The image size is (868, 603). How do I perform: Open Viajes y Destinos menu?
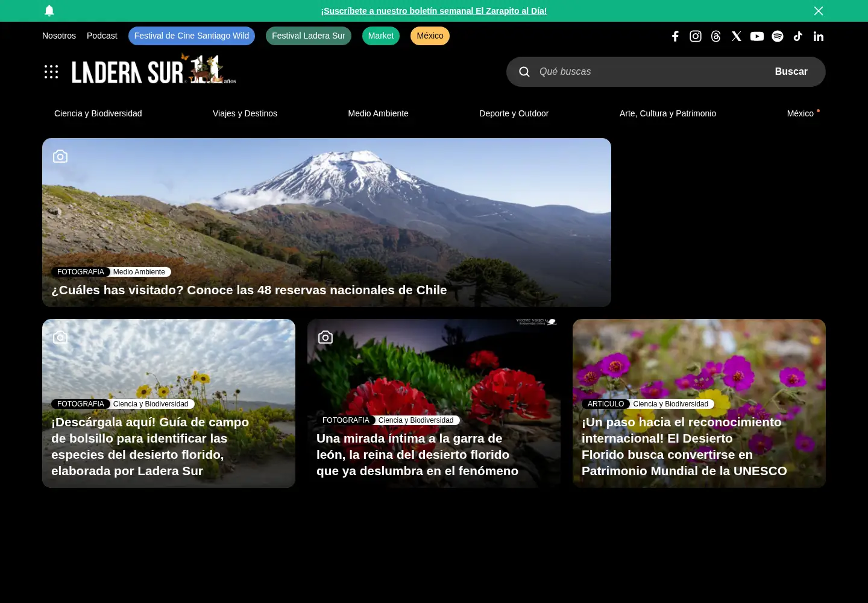245,113
